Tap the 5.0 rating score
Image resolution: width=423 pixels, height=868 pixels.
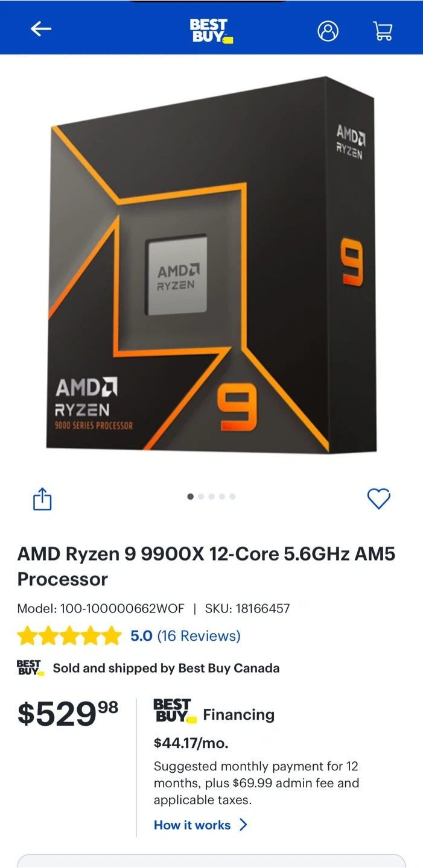141,636
